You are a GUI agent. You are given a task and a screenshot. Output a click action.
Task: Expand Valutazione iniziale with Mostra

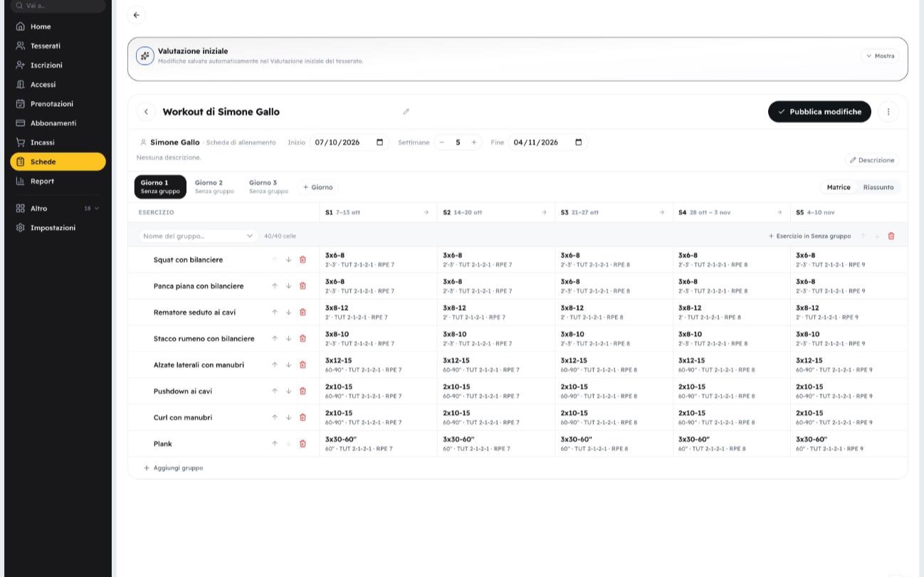tap(881, 56)
